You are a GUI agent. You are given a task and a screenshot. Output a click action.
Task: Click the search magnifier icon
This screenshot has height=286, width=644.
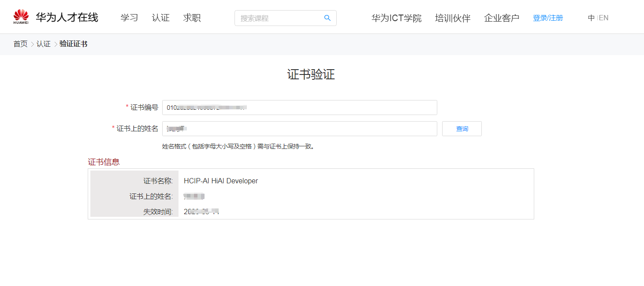pyautogui.click(x=327, y=18)
